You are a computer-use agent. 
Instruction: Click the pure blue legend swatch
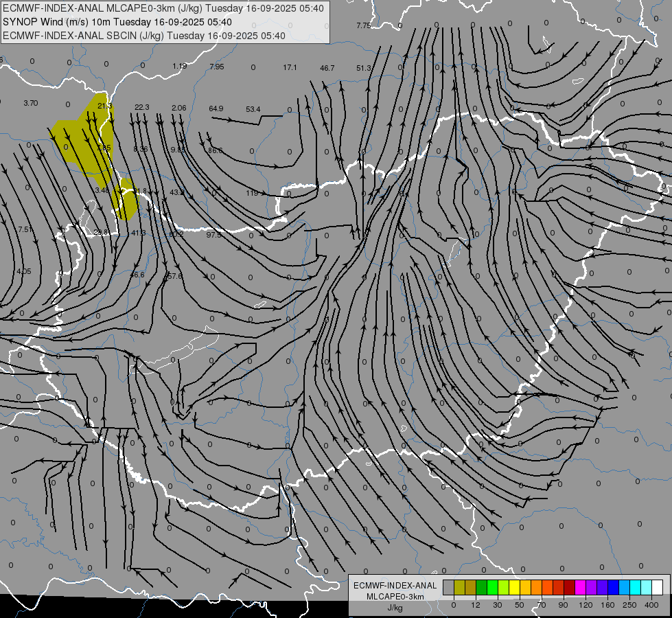coord(613,587)
